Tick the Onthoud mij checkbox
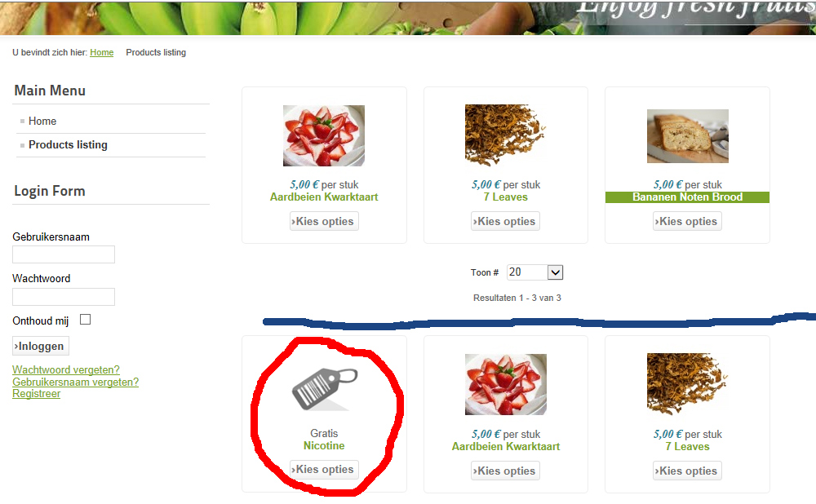Viewport: 816px width, 504px height. coord(86,320)
